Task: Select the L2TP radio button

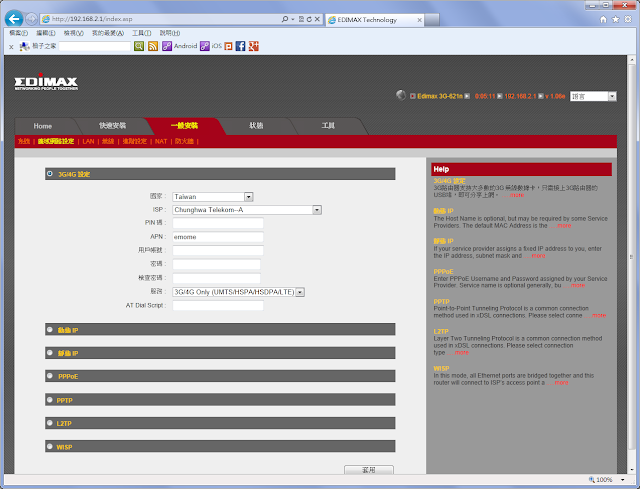Action: (50, 423)
